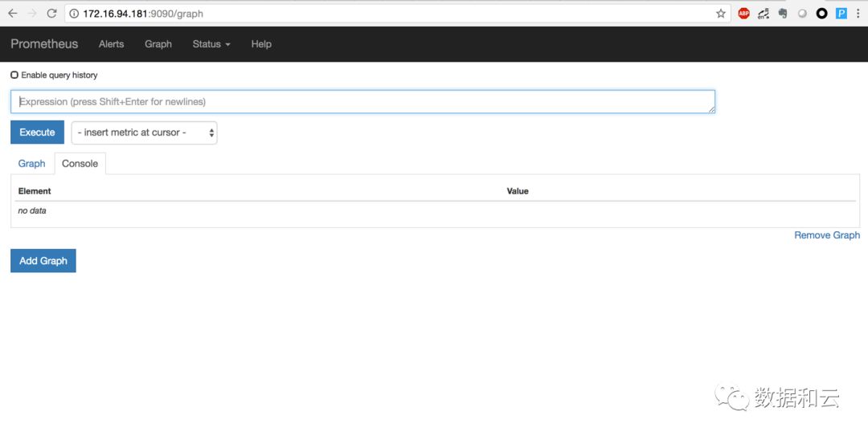
Task: Open the Chrome three-dot menu
Action: 858,14
